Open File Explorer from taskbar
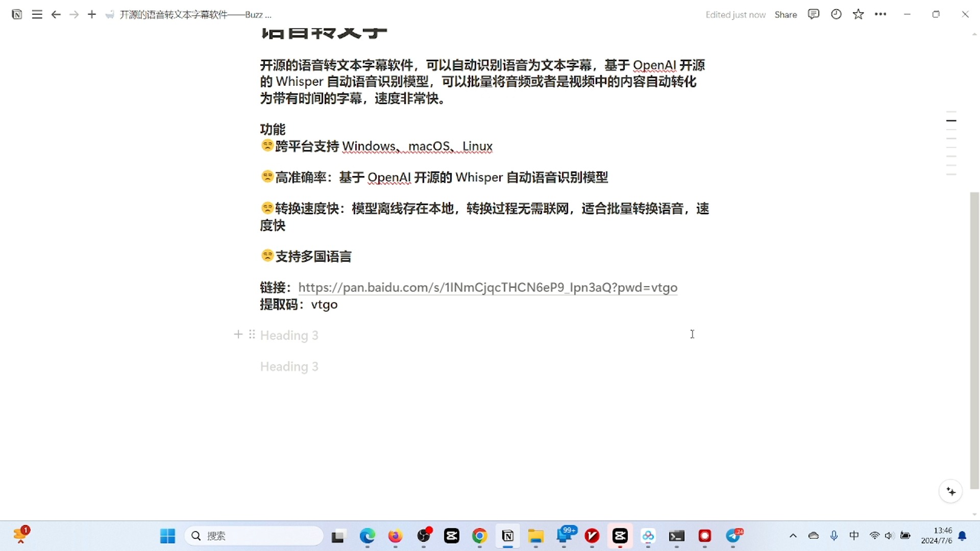980x551 pixels. coord(536,536)
